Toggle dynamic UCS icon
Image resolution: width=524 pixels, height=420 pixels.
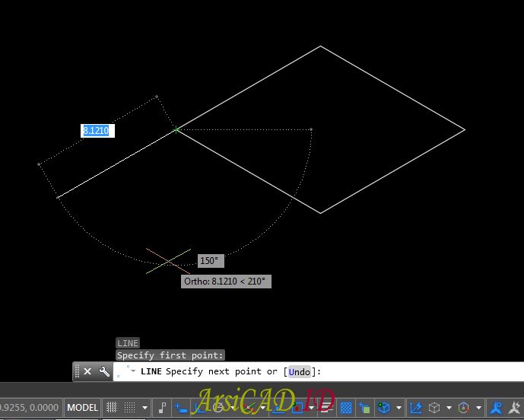pyautogui.click(x=416, y=408)
